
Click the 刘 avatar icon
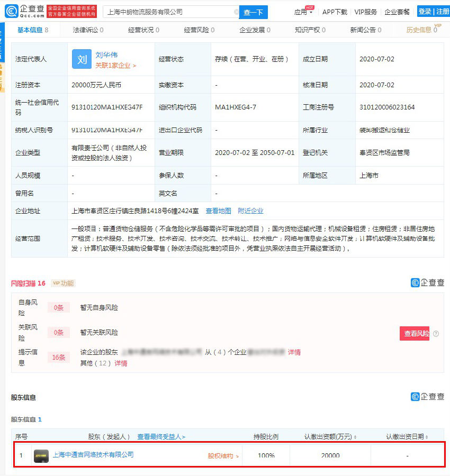point(82,59)
